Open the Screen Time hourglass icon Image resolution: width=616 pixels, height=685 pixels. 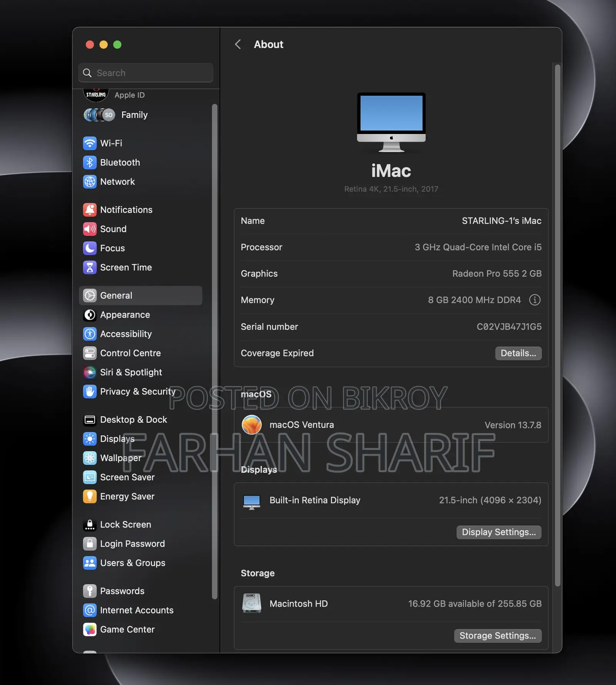click(x=90, y=267)
